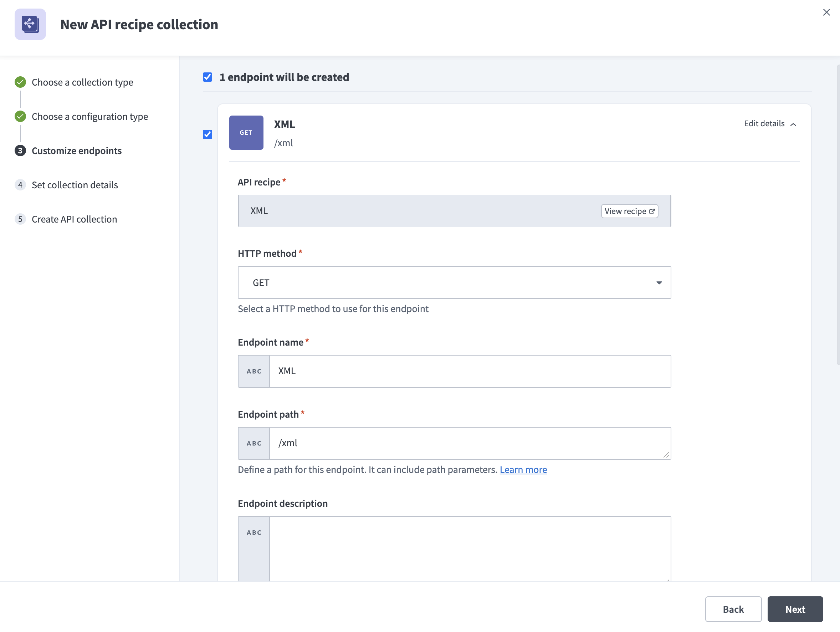Click the purple GET method badge
The height and width of the screenshot is (632, 840).
coord(246,133)
